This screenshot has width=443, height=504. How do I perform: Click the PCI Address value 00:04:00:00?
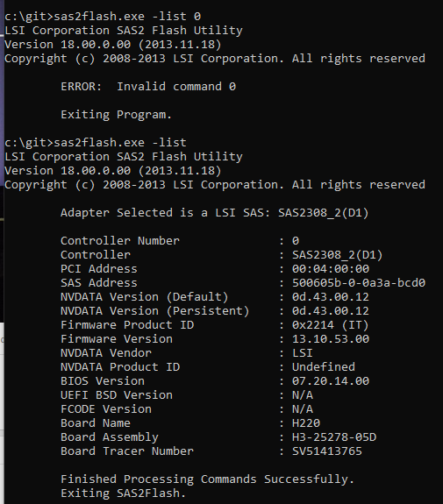tap(331, 269)
